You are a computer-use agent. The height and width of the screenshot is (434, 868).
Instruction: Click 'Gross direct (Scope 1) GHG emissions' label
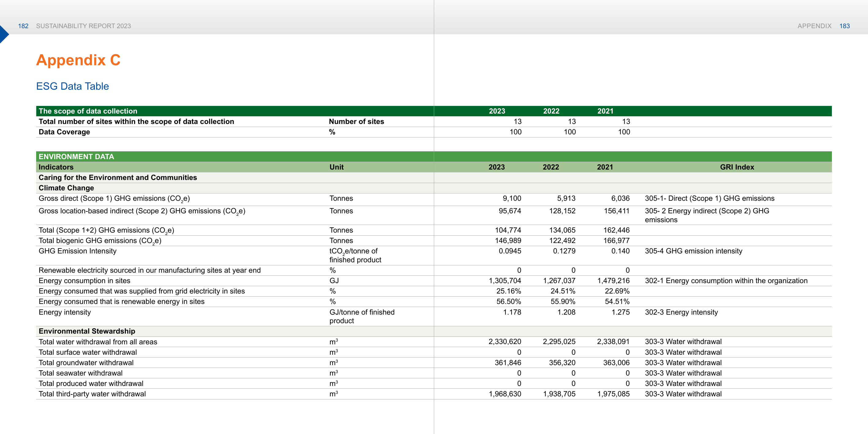[x=114, y=199]
